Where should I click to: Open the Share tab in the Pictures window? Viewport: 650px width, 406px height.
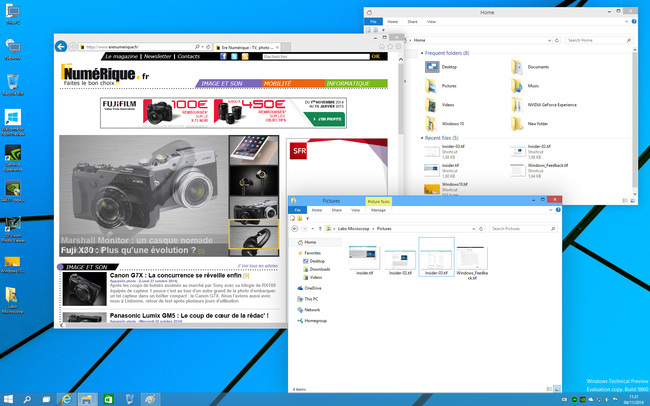pyautogui.click(x=337, y=210)
